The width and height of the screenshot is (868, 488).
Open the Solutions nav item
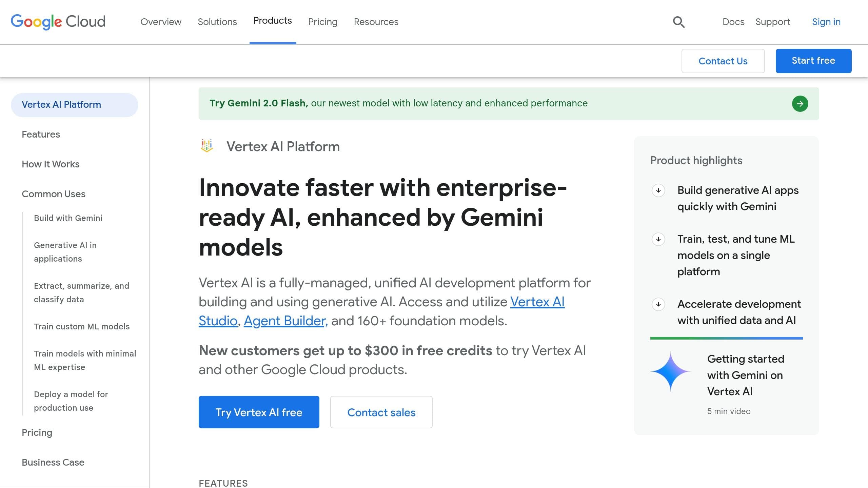tap(217, 22)
